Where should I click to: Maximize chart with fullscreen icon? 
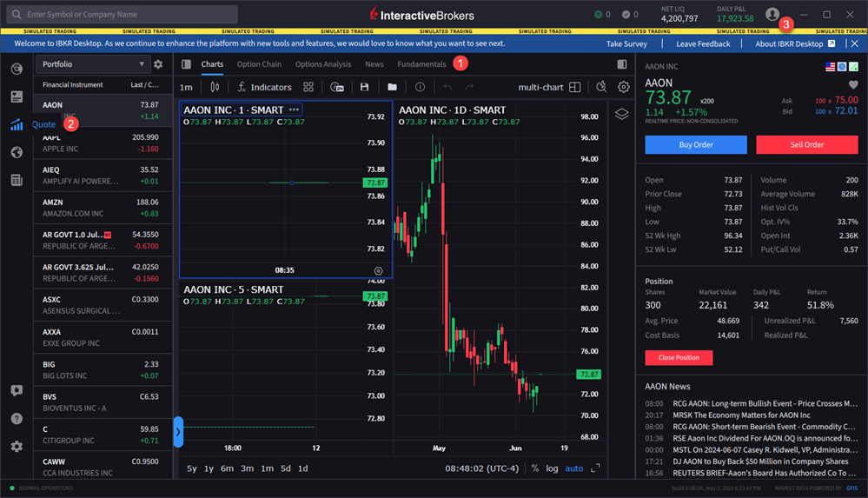click(596, 468)
